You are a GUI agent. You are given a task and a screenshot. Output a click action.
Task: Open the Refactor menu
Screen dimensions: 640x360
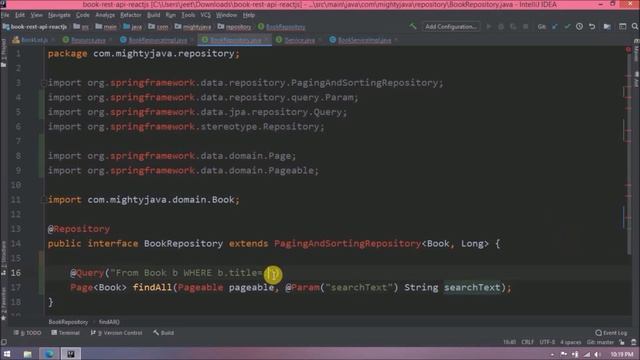tap(131, 15)
